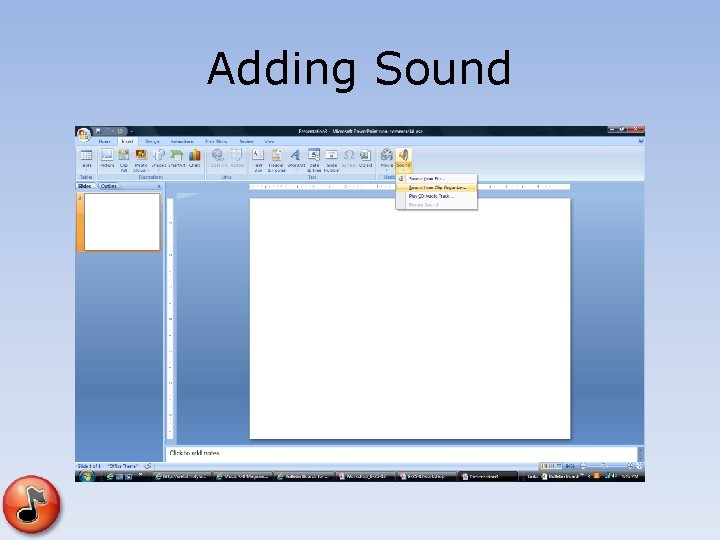Open the Presentation1 taskbar button
Viewport: 720px width, 540px height.
(487, 477)
